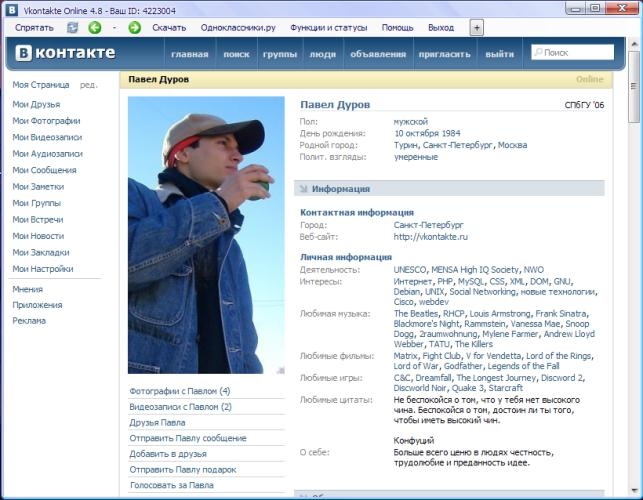643x500 pixels.
Task: Click the Starcraft game link
Action: [506, 388]
